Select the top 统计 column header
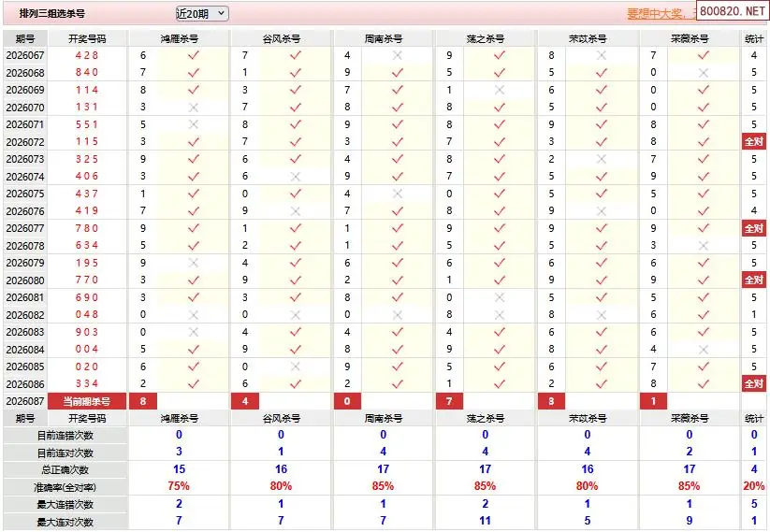This screenshot has width=770, height=532. (x=754, y=38)
